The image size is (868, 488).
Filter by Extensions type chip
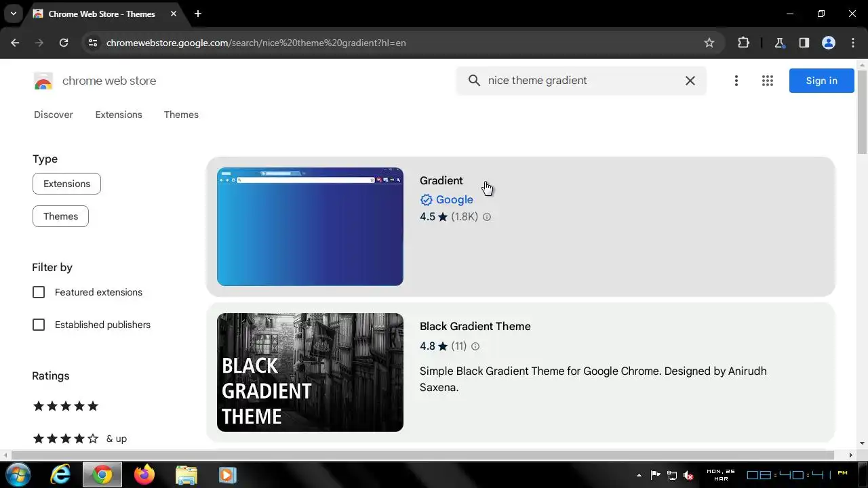(x=66, y=184)
